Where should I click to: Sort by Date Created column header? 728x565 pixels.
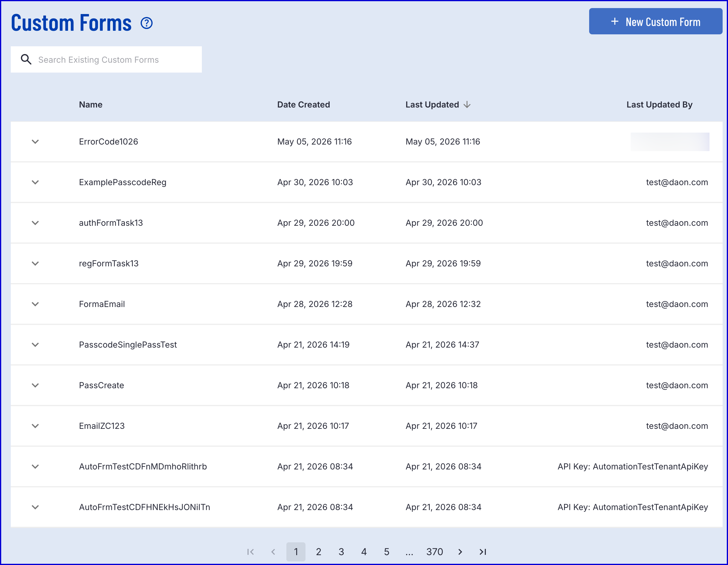click(303, 105)
